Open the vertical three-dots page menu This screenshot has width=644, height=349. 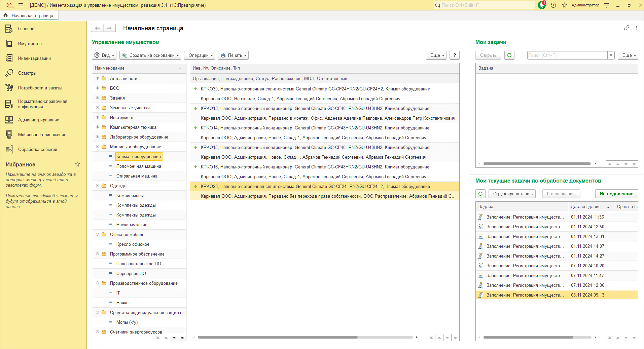click(x=637, y=28)
